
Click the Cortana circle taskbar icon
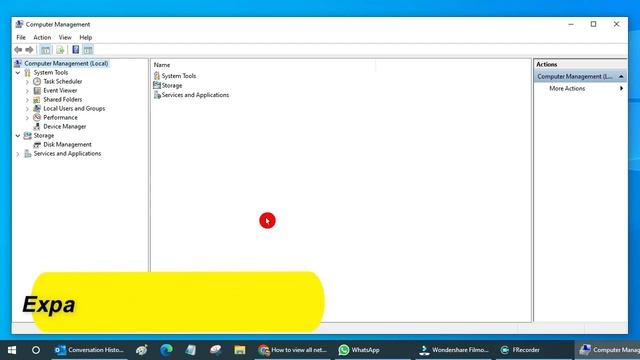click(36, 350)
